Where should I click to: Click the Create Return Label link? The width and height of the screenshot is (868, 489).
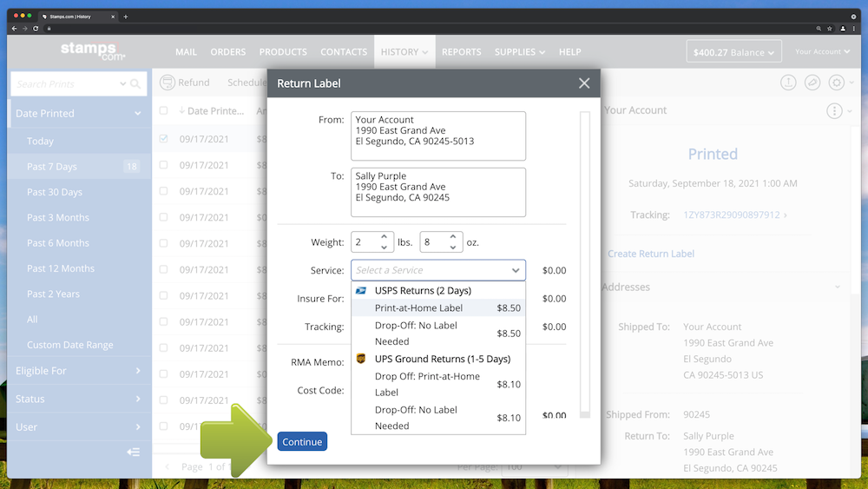pyautogui.click(x=650, y=254)
